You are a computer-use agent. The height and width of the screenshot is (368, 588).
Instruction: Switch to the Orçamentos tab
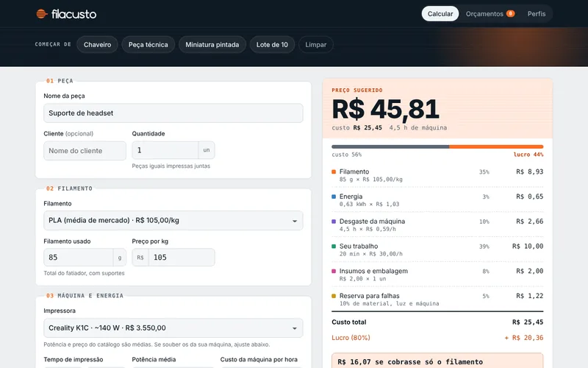click(x=490, y=13)
